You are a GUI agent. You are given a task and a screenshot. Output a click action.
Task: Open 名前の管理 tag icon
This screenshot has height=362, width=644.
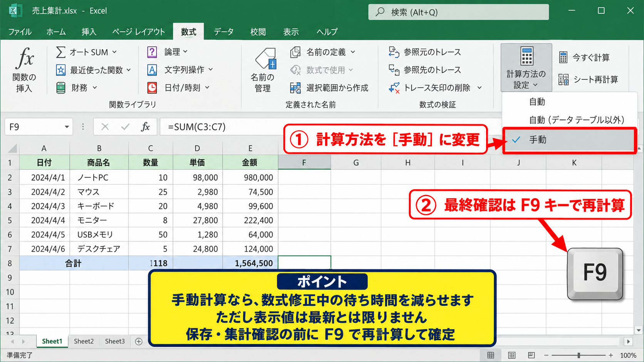click(x=266, y=58)
